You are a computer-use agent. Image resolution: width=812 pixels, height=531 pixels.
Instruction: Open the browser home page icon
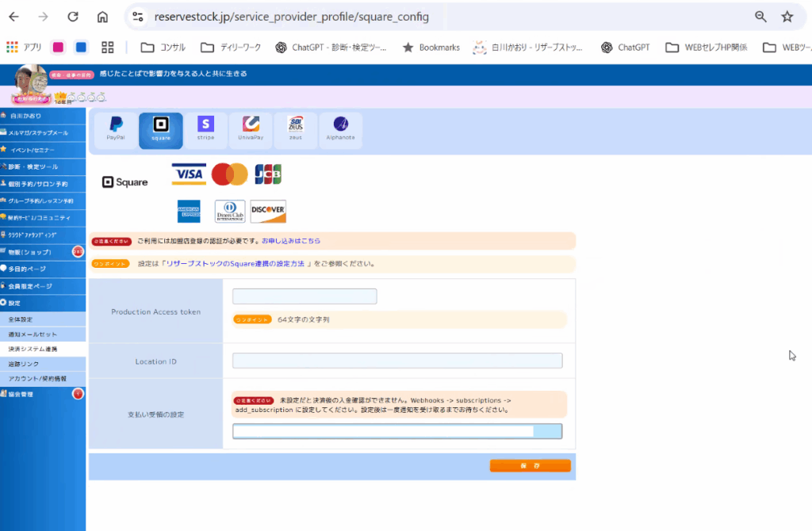102,17
